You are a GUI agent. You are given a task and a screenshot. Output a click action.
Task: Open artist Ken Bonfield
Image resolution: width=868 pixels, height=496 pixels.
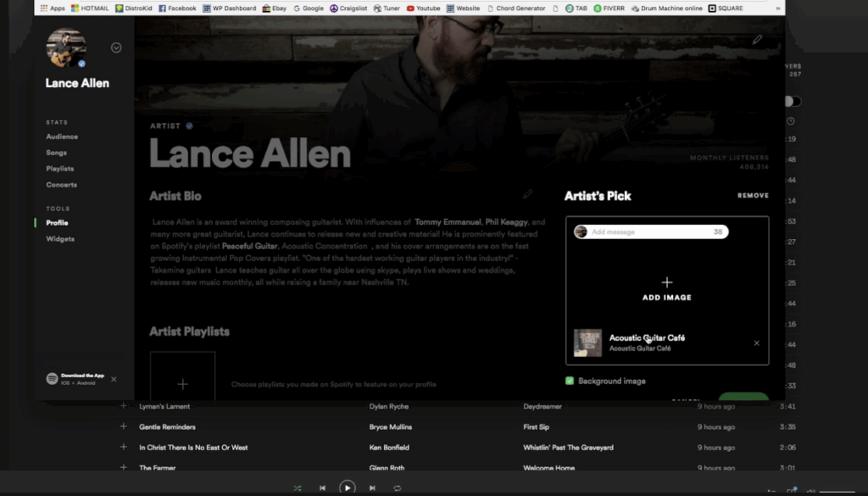click(x=388, y=448)
